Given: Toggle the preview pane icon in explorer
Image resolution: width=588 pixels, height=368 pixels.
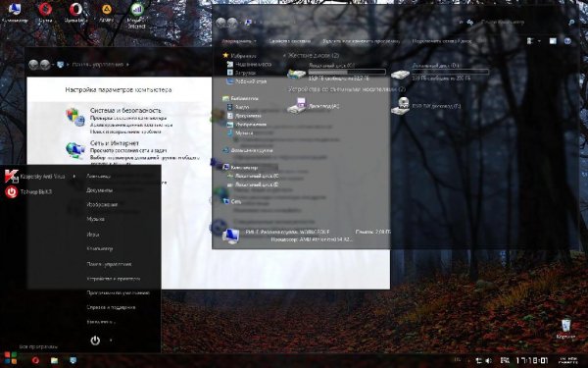Looking at the screenshot, I should (553, 41).
